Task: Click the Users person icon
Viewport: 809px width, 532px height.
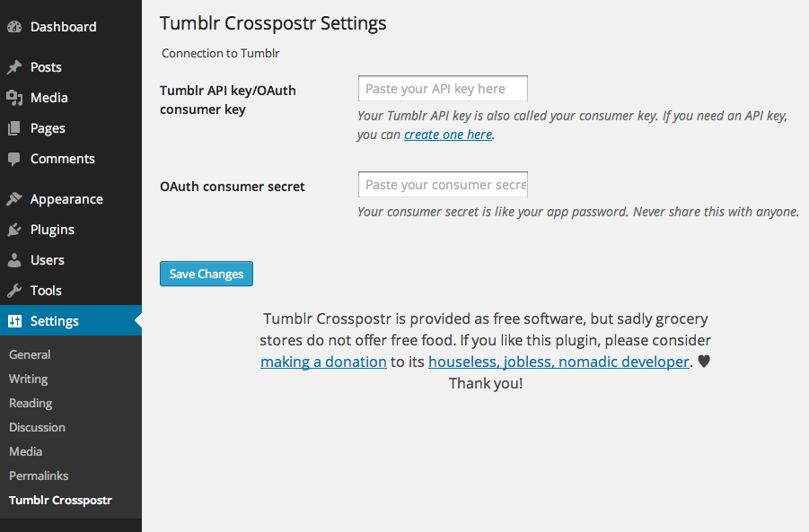Action: [x=14, y=260]
